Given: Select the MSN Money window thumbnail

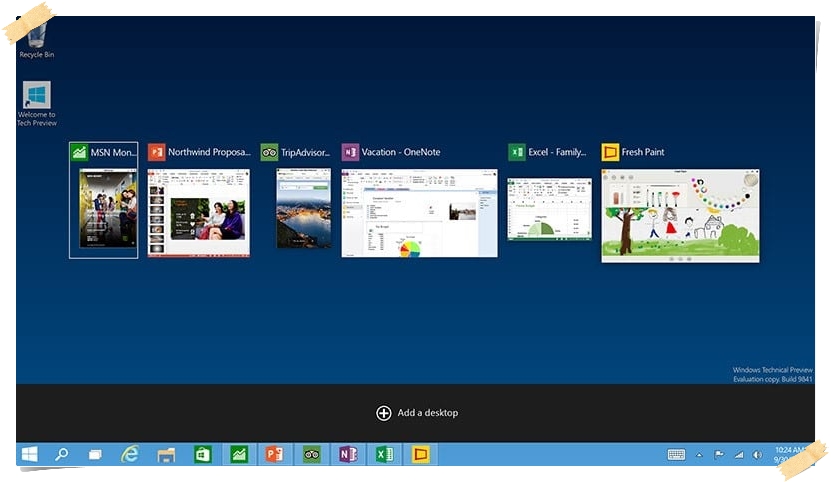Looking at the screenshot, I should coord(108,208).
